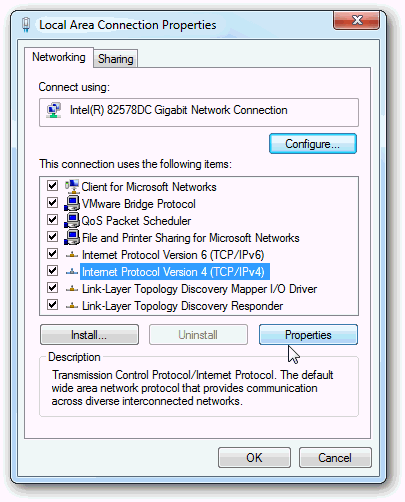Image resolution: width=405 pixels, height=502 pixels.
Task: Click the VMware Bridge Protocol icon
Action: (x=72, y=203)
